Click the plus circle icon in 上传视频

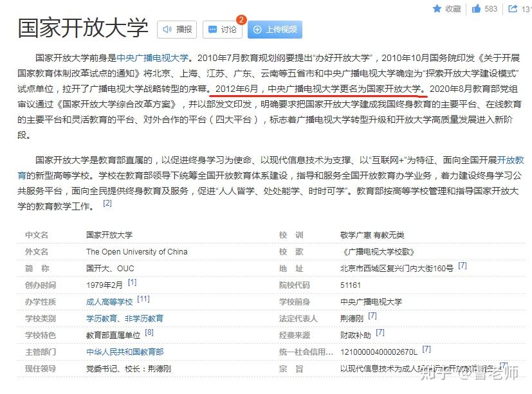click(x=257, y=30)
